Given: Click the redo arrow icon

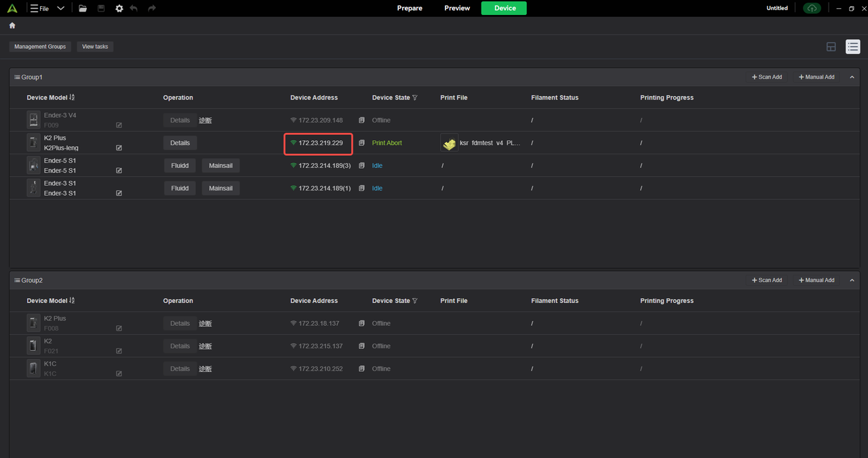Looking at the screenshot, I should coord(152,8).
